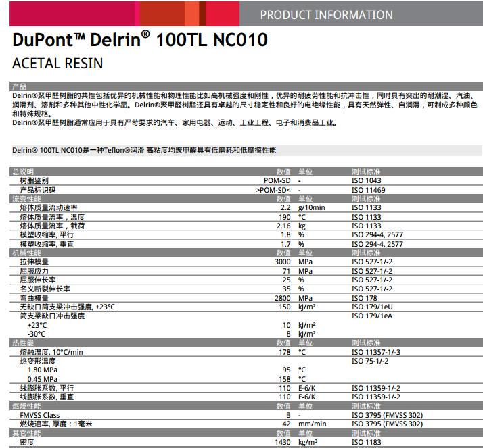Click the 1.80 MPa sub-row label
The image size is (483, 448).
(x=43, y=370)
